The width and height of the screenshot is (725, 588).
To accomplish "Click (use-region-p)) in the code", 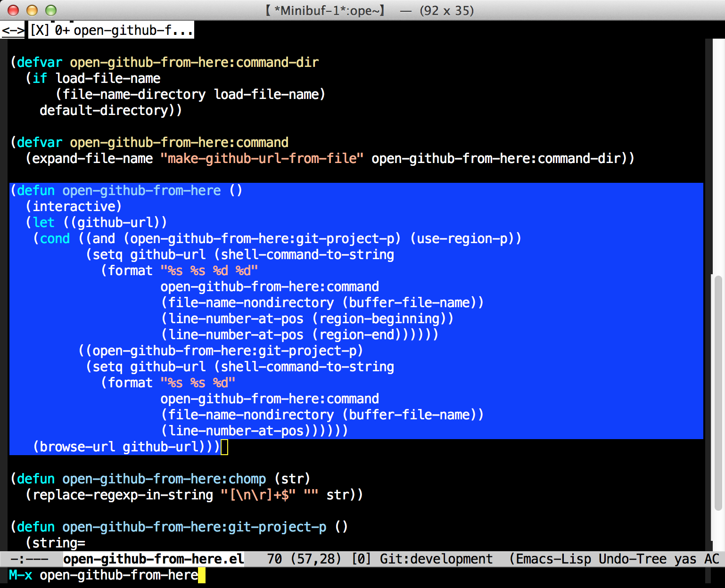I will point(466,238).
